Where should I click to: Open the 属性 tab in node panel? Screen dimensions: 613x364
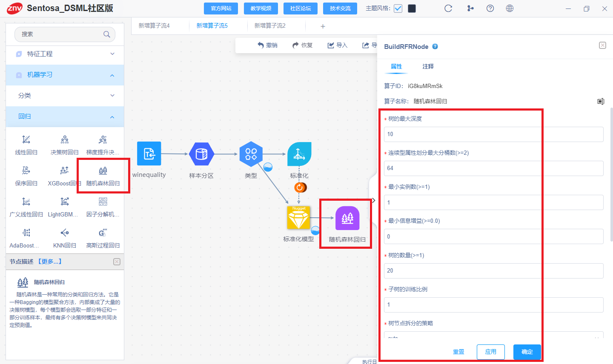396,66
